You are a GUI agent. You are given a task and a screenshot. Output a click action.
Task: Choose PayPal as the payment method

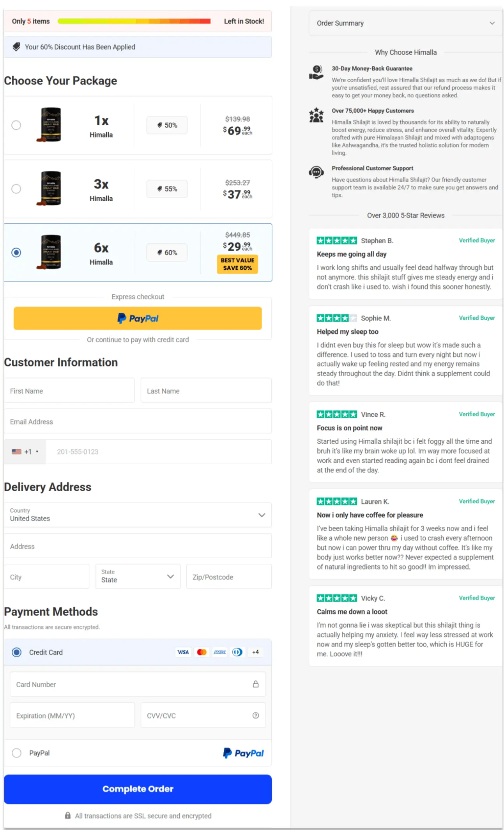[x=16, y=753]
